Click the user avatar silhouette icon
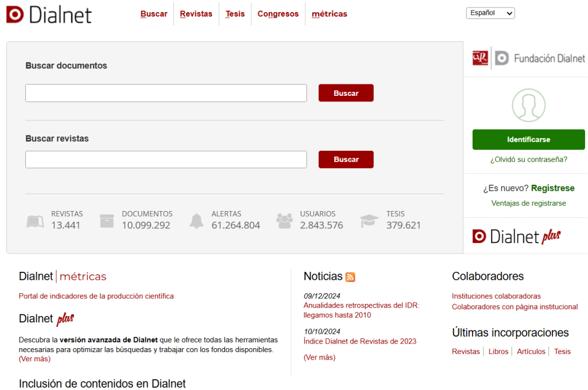The width and height of the screenshot is (588, 390). [529, 106]
